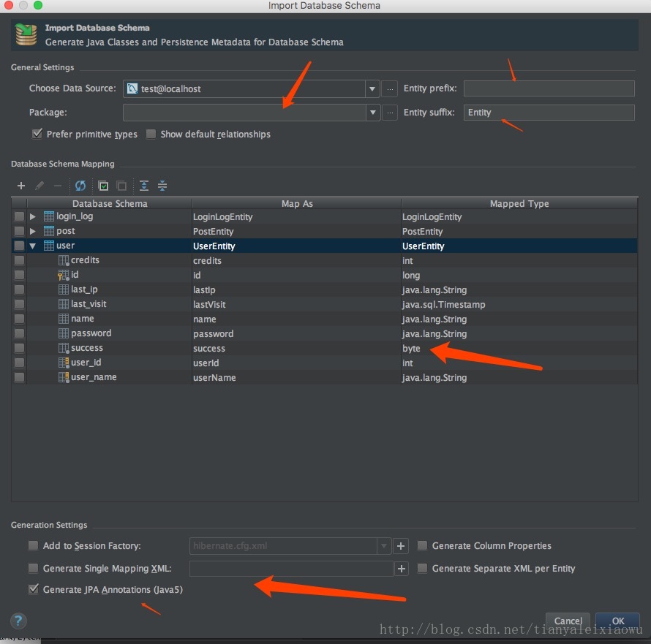This screenshot has height=644, width=651.
Task: Check the post table checkbox
Action: (x=19, y=231)
